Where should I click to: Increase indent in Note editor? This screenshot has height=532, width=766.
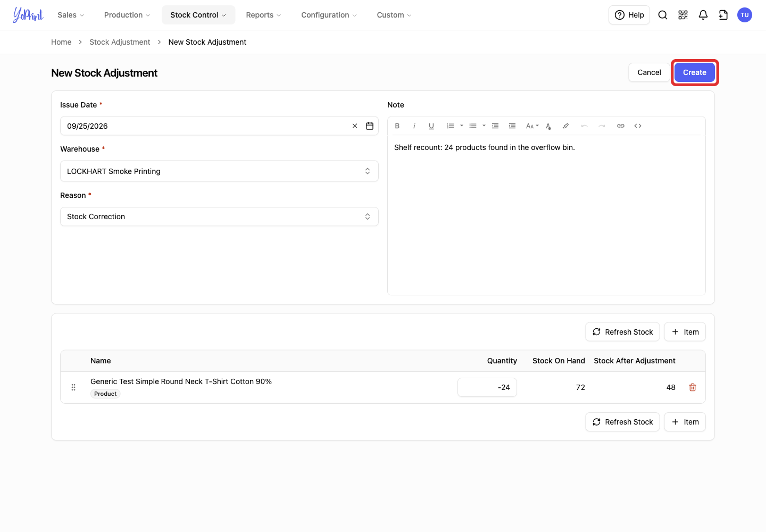click(512, 126)
